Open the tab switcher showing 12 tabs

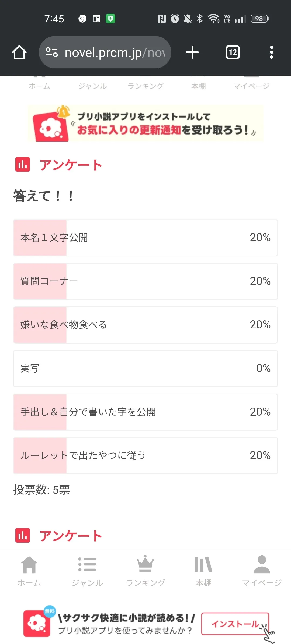(x=233, y=52)
